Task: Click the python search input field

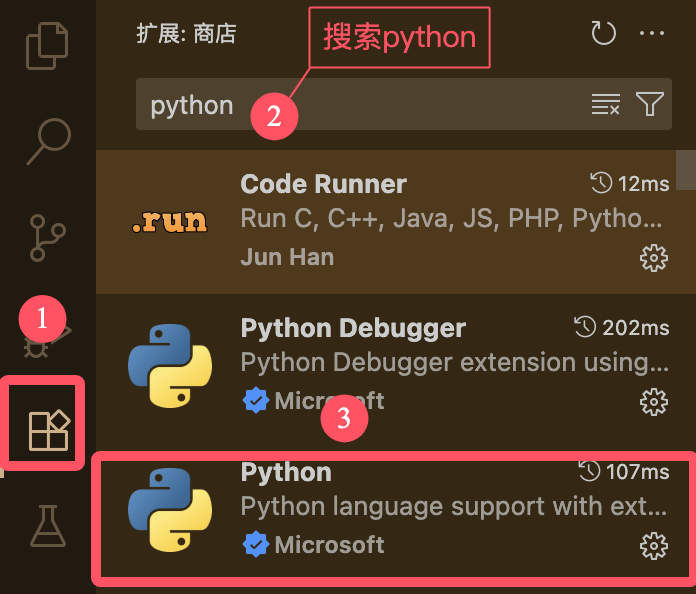Action: coord(404,104)
